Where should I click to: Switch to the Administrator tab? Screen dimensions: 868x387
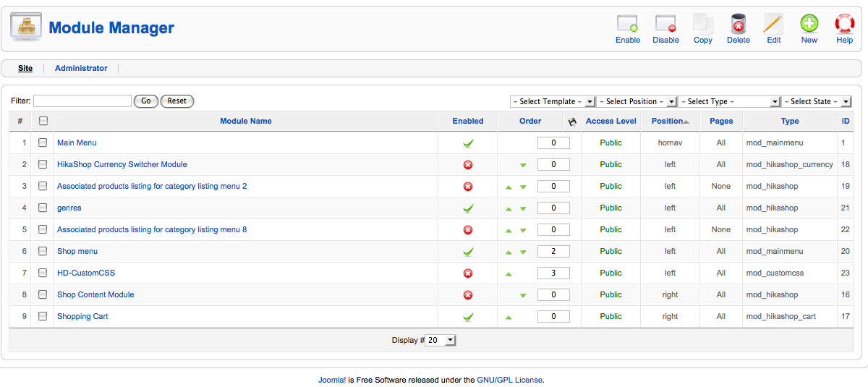point(81,68)
